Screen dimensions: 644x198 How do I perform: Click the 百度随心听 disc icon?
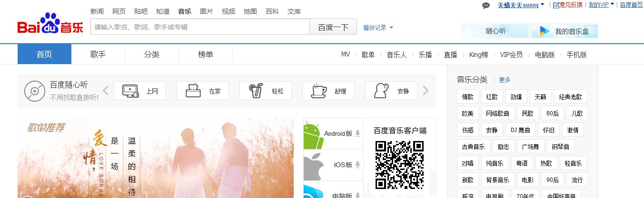(x=34, y=90)
